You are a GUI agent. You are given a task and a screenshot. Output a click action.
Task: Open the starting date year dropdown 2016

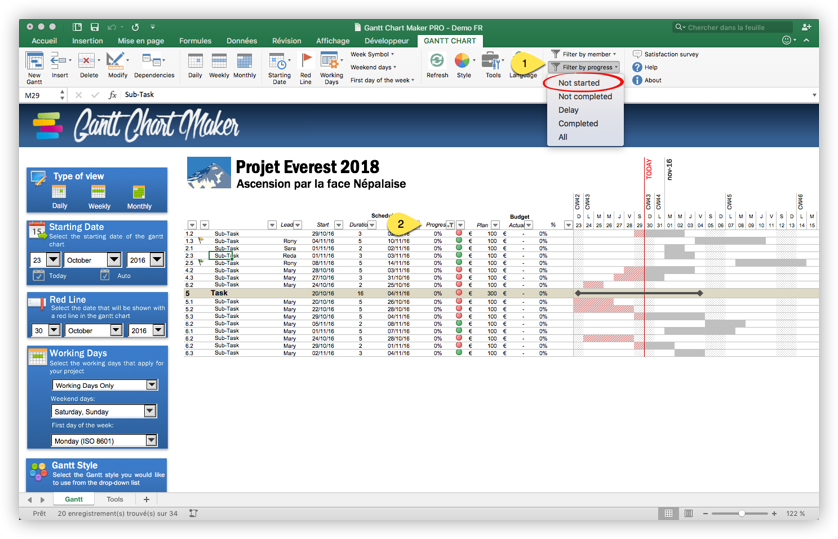[157, 260]
